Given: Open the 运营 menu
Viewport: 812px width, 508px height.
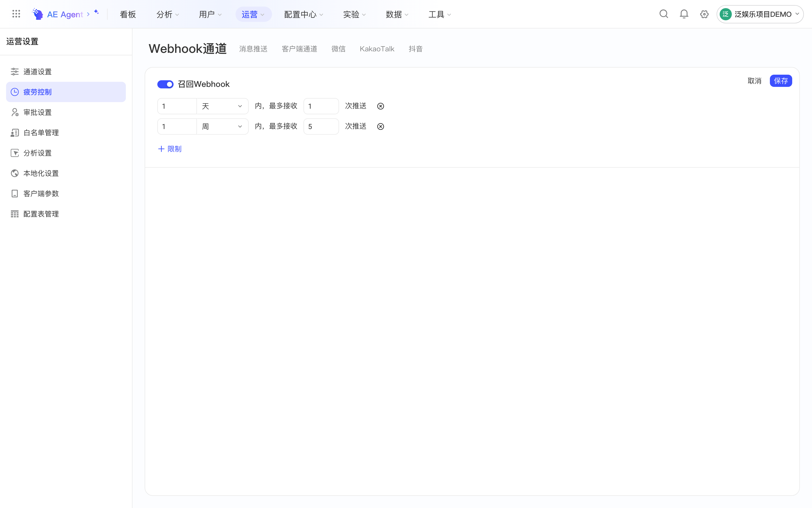Looking at the screenshot, I should point(253,14).
